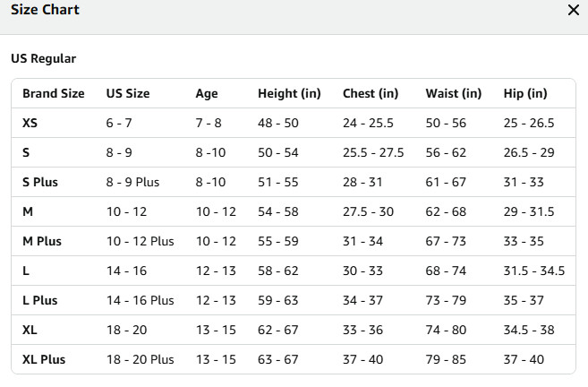The width and height of the screenshot is (588, 387).
Task: Click the 18 - 20 Plus US size cell
Action: (141, 359)
